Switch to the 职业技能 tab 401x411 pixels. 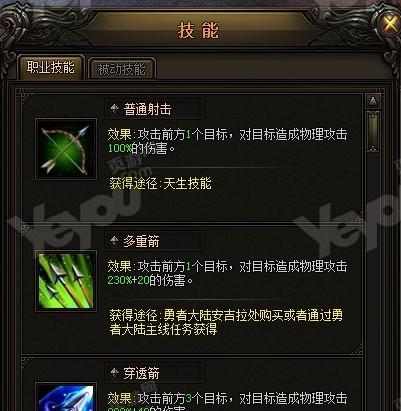click(x=50, y=68)
